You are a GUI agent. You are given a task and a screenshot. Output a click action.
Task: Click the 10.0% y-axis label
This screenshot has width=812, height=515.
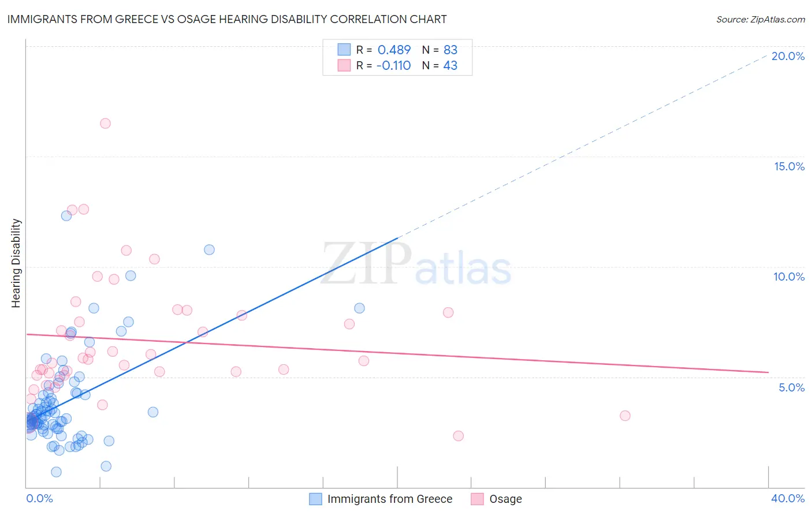coord(789,277)
